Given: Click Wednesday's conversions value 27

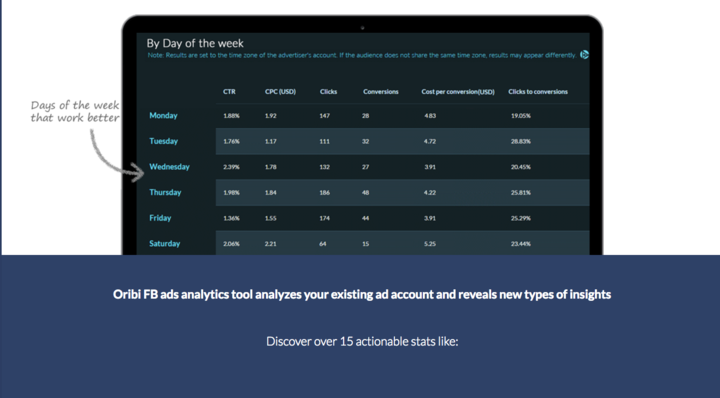Looking at the screenshot, I should [x=366, y=167].
